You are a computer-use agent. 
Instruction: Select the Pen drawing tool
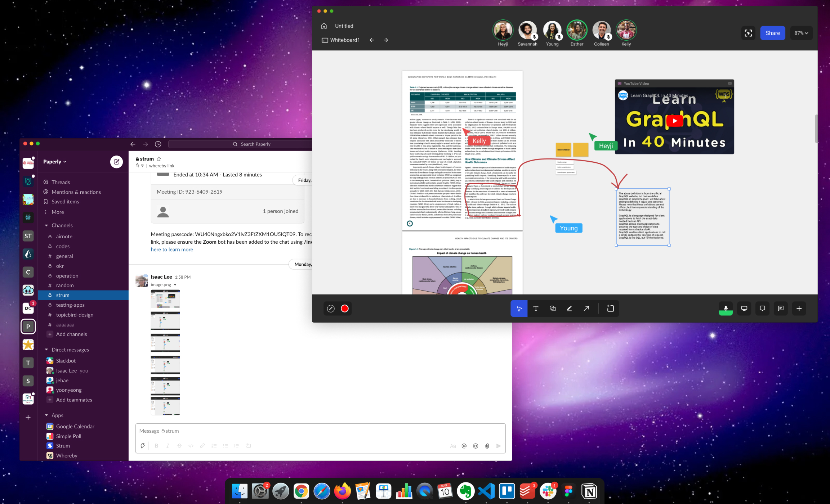click(x=569, y=309)
